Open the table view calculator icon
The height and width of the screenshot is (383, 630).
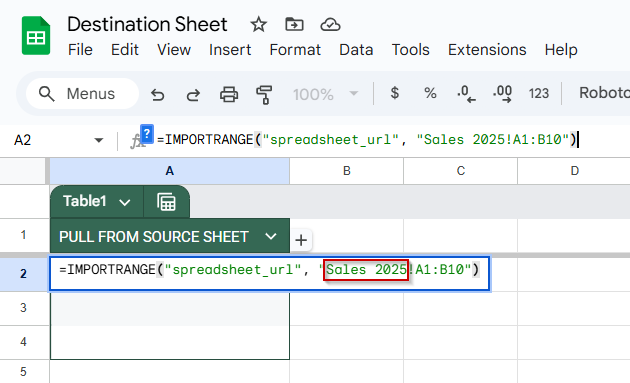click(166, 202)
